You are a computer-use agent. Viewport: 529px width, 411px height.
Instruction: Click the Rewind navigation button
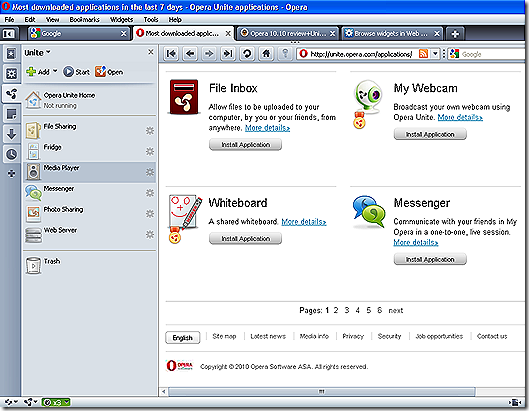171,54
